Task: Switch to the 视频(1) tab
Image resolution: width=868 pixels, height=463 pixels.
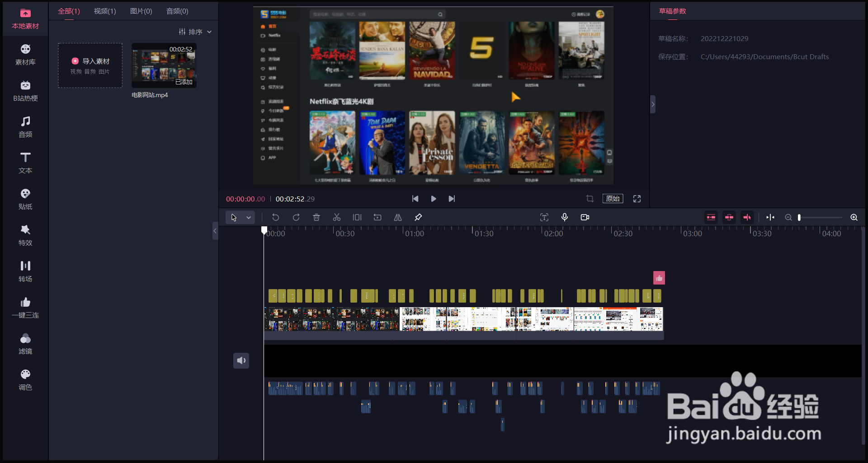Action: [x=105, y=11]
